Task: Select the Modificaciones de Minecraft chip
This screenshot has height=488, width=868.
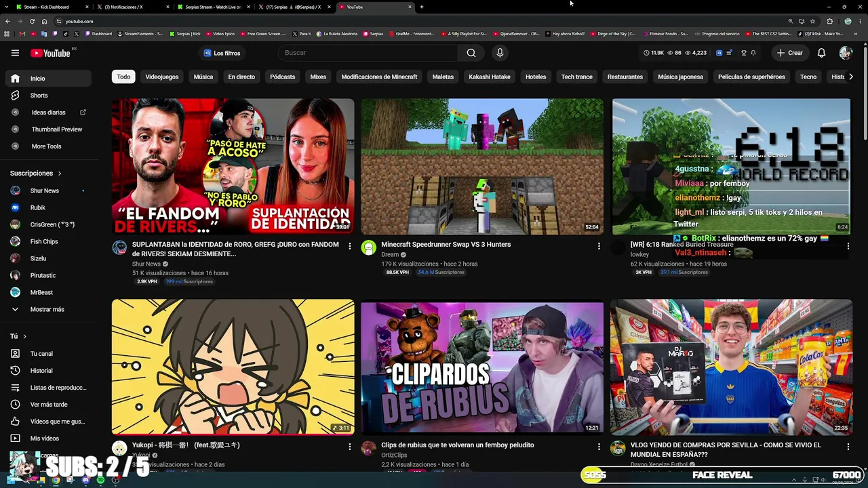Action: [x=379, y=77]
